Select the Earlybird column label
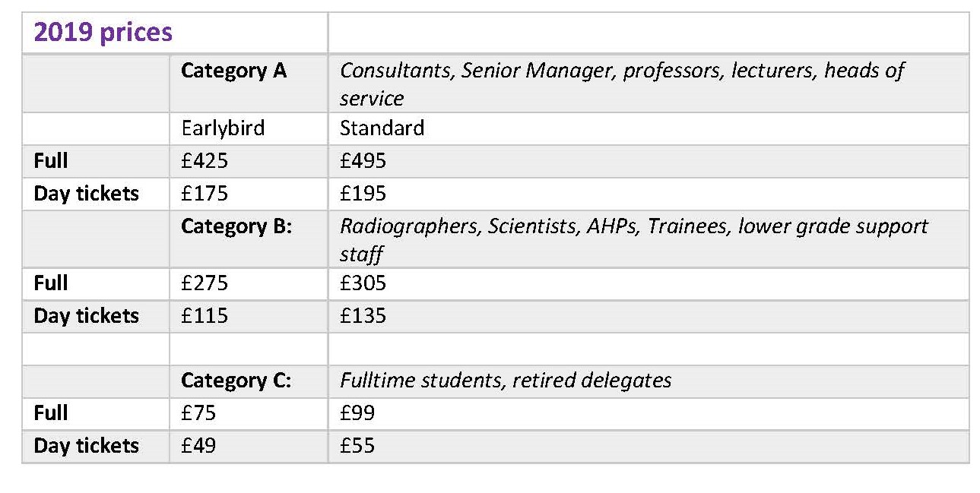 223,128
